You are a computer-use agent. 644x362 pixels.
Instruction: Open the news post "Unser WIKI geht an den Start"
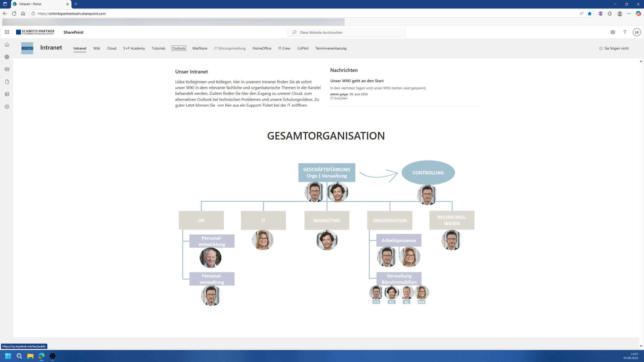click(x=357, y=81)
